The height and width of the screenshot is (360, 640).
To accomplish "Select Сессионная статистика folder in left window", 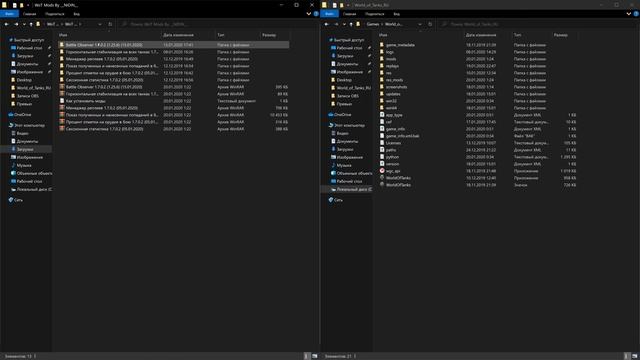I will pos(174,80).
